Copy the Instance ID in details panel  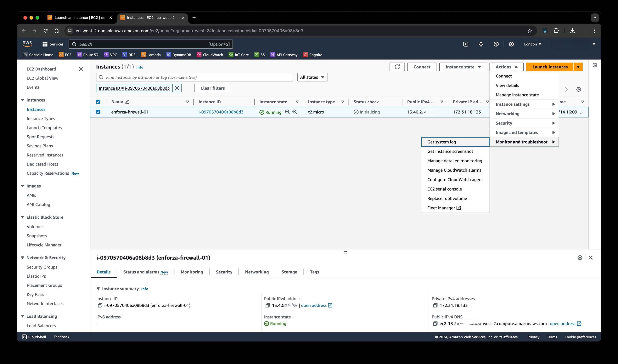click(x=100, y=305)
